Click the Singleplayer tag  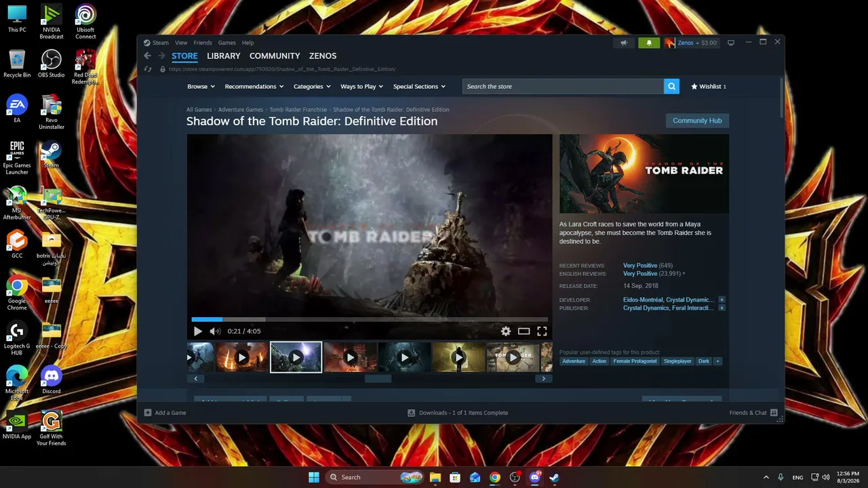point(677,361)
